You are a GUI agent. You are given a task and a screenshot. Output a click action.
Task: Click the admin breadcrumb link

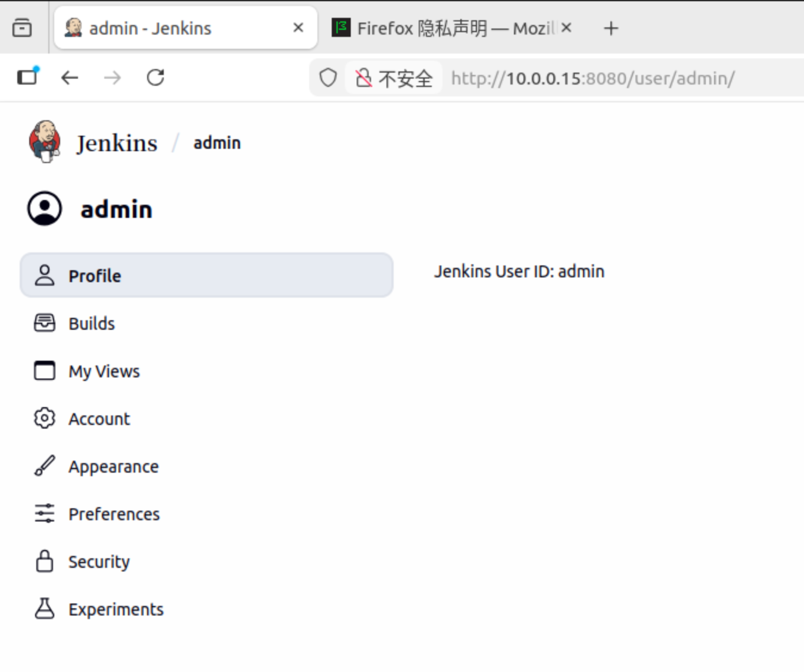coord(217,143)
